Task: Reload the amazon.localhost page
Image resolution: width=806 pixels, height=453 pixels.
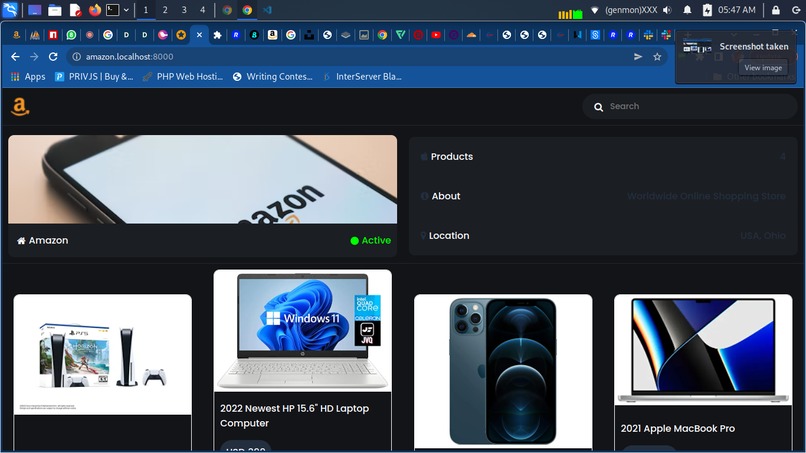Action: click(x=53, y=57)
